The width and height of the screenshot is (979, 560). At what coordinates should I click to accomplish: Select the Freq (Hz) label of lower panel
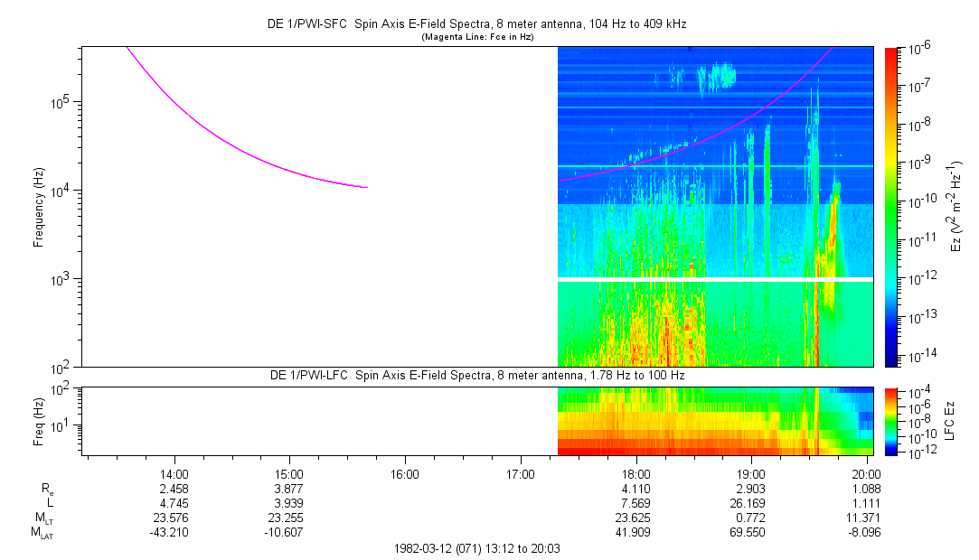point(39,421)
